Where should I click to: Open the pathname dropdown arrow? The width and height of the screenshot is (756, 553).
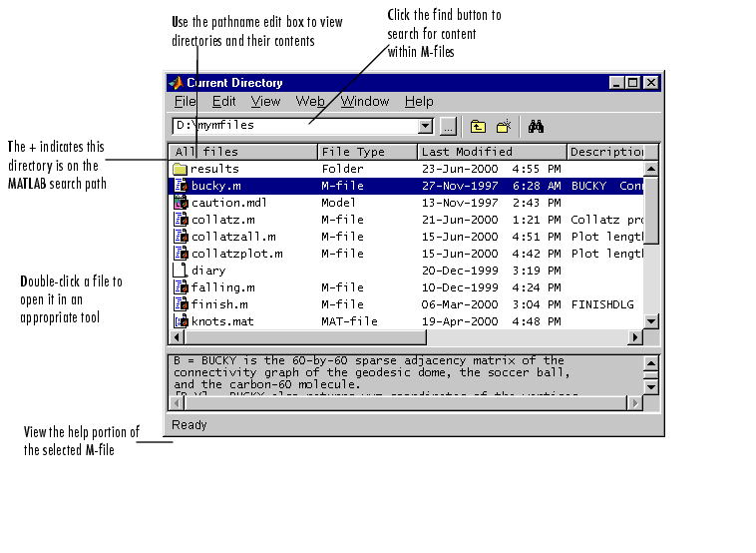click(425, 127)
